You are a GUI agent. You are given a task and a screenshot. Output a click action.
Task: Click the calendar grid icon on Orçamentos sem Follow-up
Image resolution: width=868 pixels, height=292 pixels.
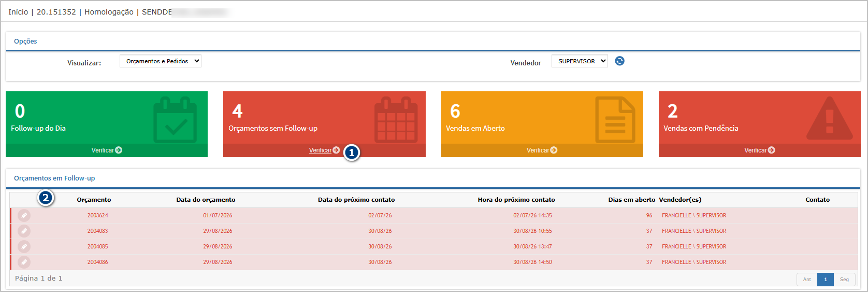(x=396, y=120)
